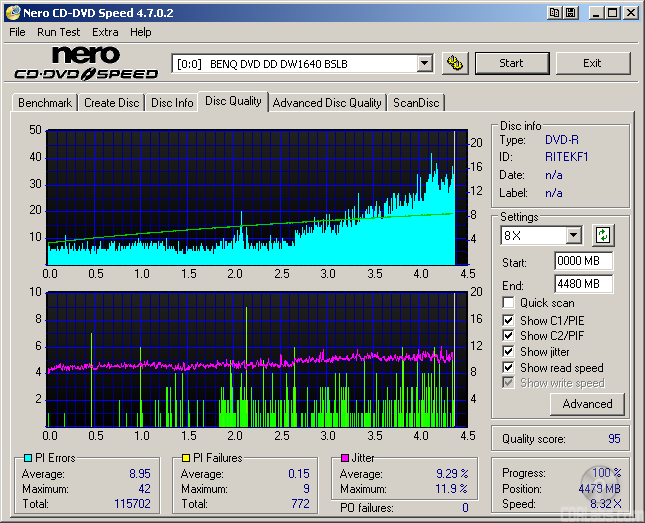Image resolution: width=645 pixels, height=523 pixels.
Task: Click the magenta Jitter legend square
Action: pos(344,458)
